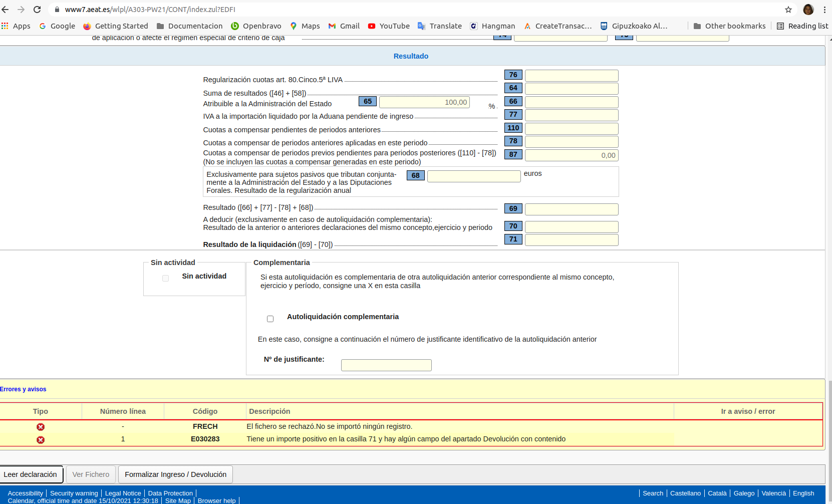Expand the Other bookmarks folder

coord(729,26)
